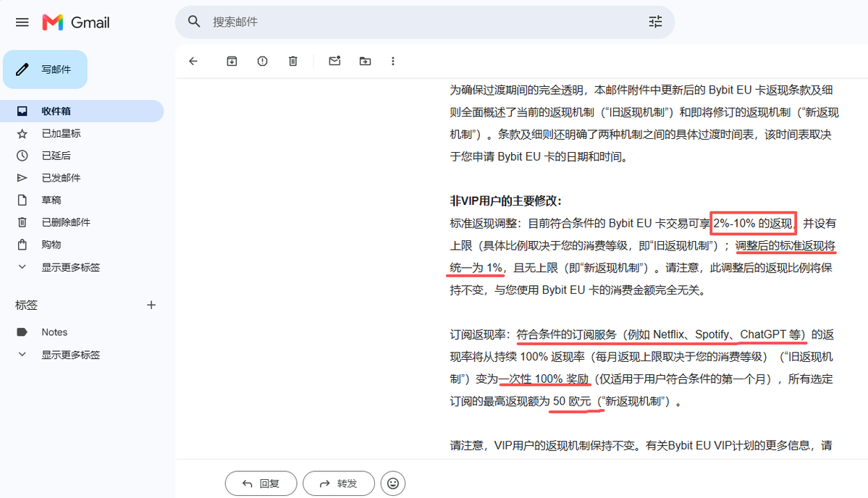Add an emoji reaction

click(x=393, y=484)
